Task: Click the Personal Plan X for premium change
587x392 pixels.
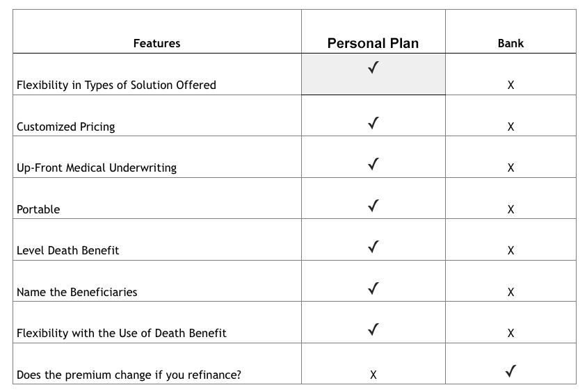Action: [x=373, y=375]
